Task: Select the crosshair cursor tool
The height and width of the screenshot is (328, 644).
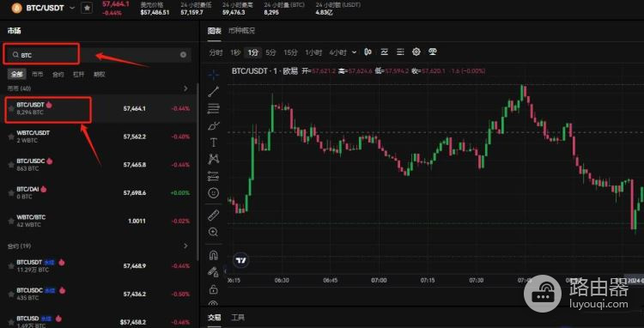Action: [214, 75]
